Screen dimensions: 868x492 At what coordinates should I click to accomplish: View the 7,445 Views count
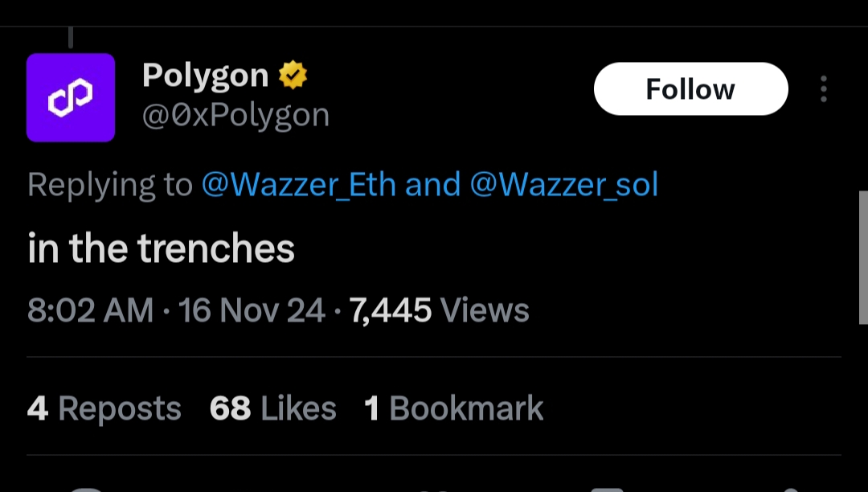[x=440, y=310]
